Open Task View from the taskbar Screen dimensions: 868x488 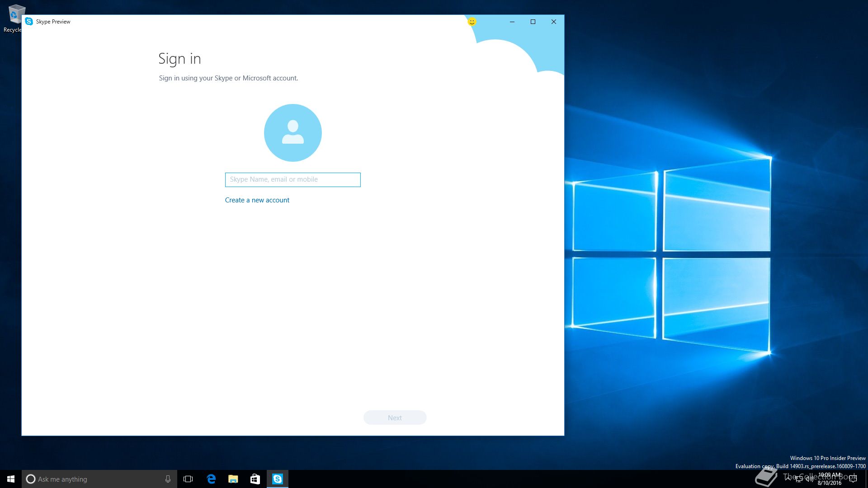tap(188, 479)
